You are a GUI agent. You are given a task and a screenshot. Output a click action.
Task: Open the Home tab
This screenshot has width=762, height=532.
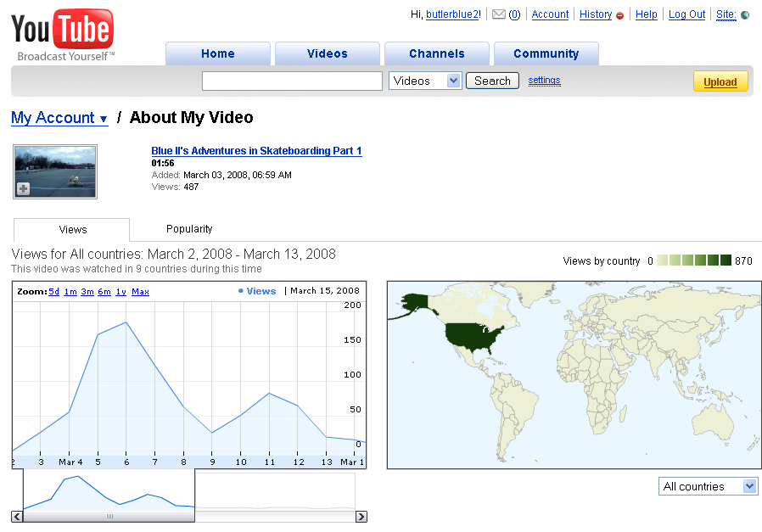(218, 53)
